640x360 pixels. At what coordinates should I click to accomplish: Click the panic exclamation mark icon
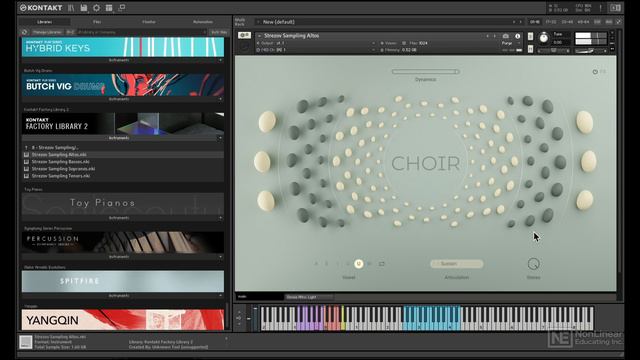pos(600,8)
